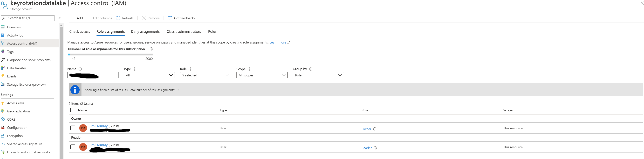
Task: Click the Scope column header
Action: 508,110
